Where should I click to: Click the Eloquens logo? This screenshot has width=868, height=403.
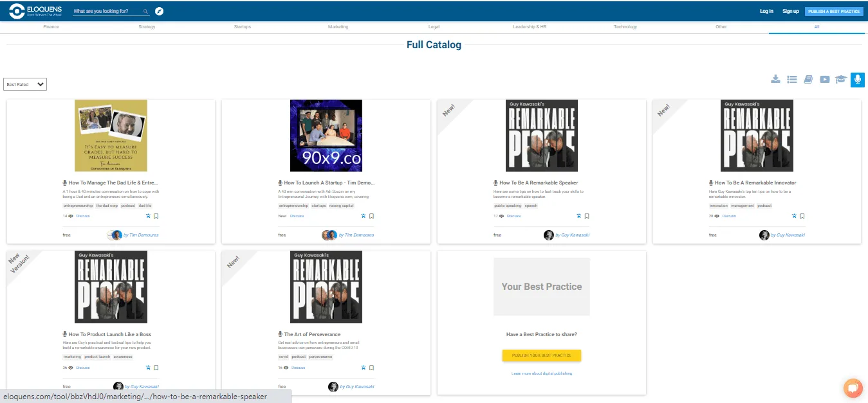click(x=34, y=11)
